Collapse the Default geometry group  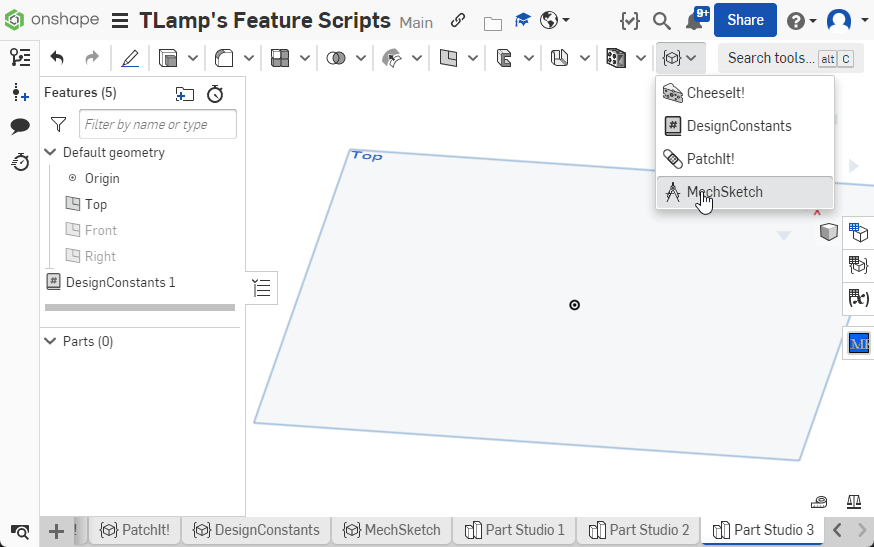[50, 152]
